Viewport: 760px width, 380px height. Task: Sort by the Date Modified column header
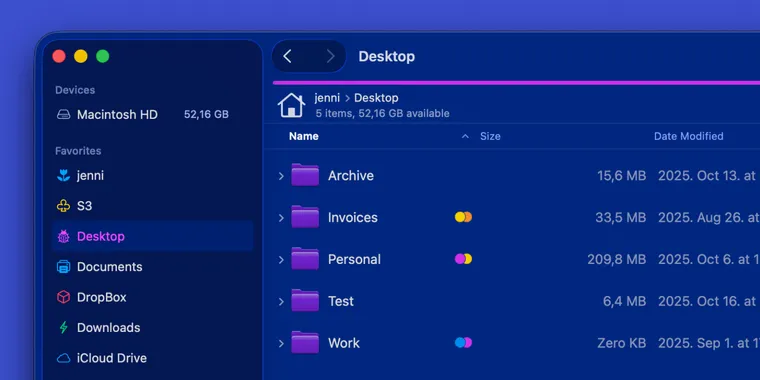coord(689,136)
